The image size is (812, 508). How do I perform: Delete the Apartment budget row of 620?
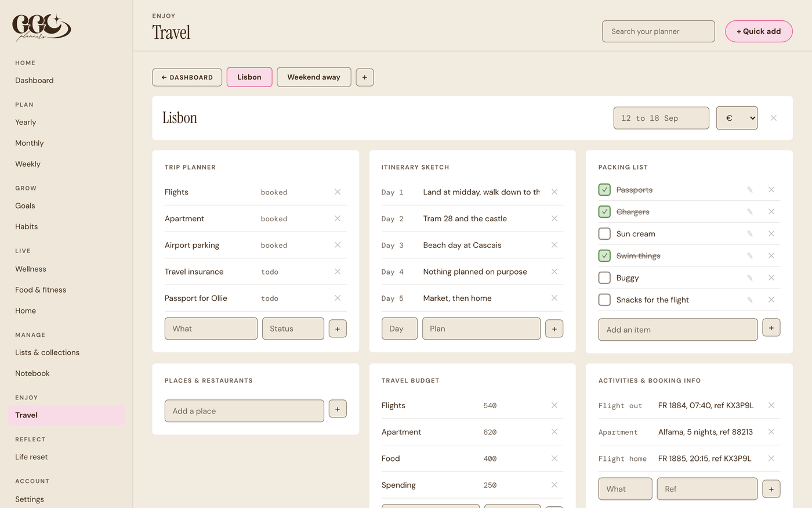coord(554,432)
